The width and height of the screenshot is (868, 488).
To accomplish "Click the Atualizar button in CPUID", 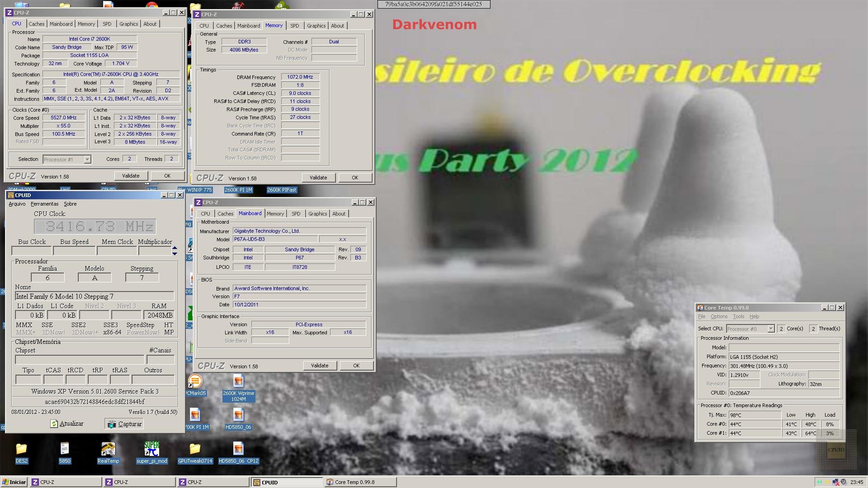I will tap(67, 424).
